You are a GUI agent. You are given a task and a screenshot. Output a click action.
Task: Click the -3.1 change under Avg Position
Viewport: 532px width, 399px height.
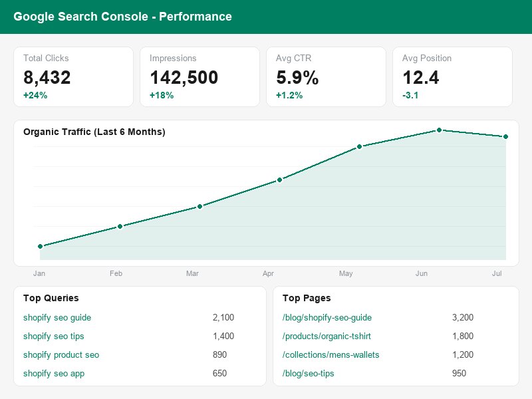pyautogui.click(x=410, y=95)
